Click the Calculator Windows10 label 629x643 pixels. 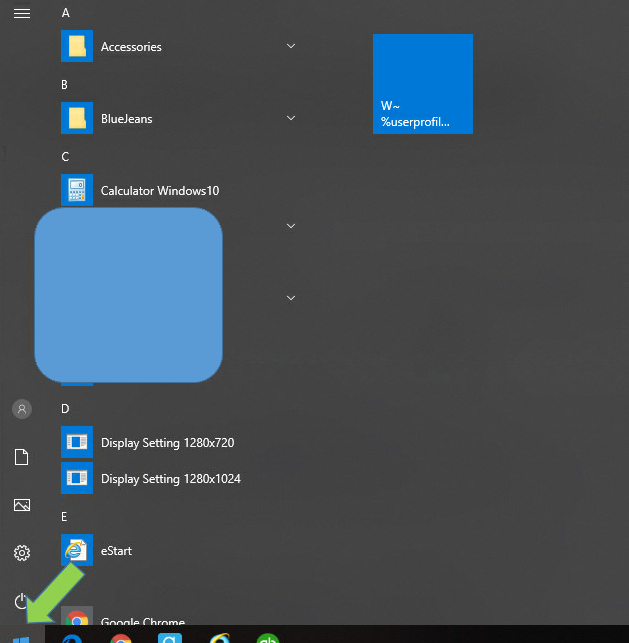click(160, 191)
